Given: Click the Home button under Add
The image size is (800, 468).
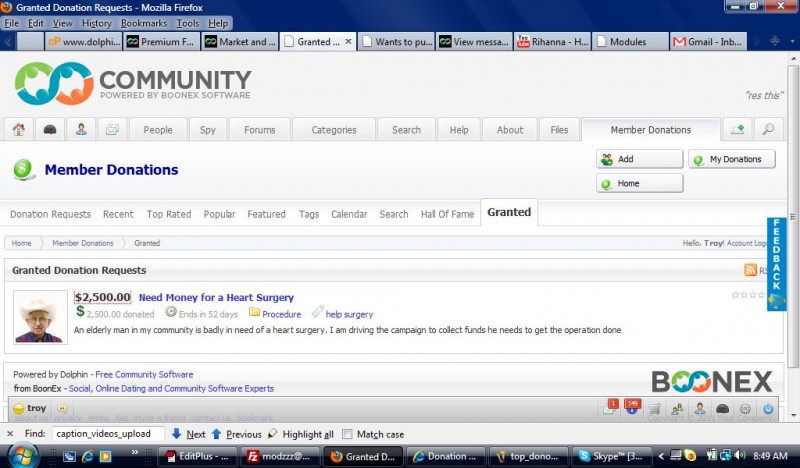Looking at the screenshot, I should (x=639, y=183).
